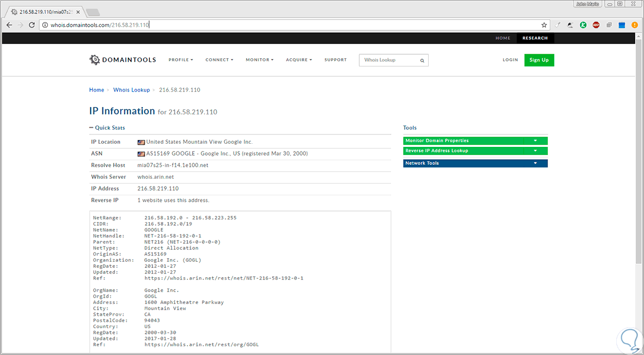Image resolution: width=644 pixels, height=355 pixels.
Task: Click the NetRange 216.58.192.0 - 216.58.223.255 value
Action: (x=190, y=218)
